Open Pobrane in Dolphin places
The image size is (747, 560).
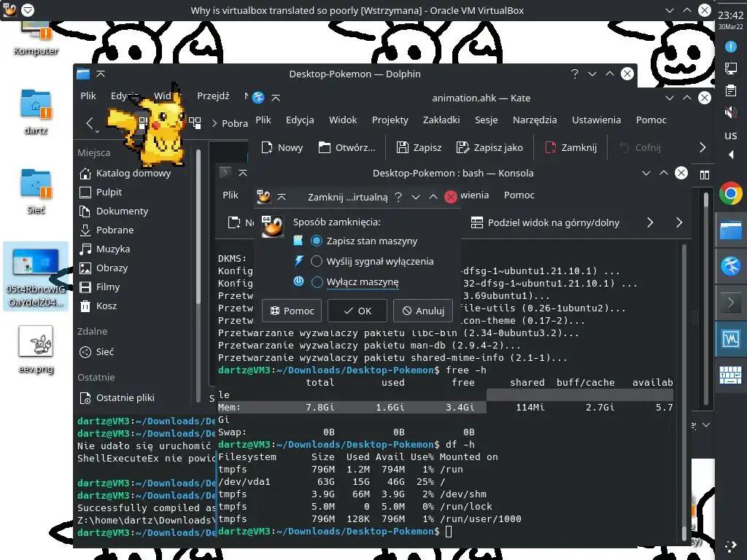click(107, 230)
